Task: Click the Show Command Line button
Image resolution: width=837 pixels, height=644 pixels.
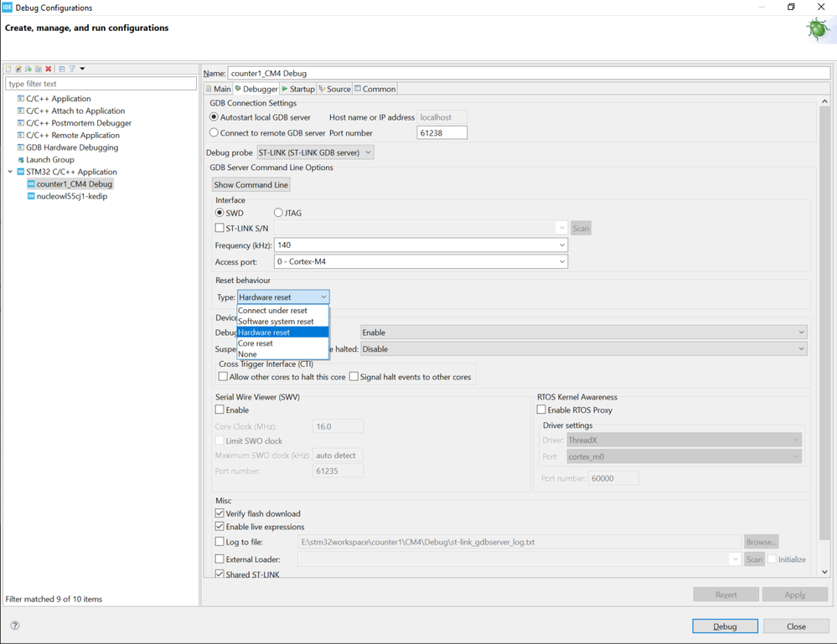Action: coord(251,184)
